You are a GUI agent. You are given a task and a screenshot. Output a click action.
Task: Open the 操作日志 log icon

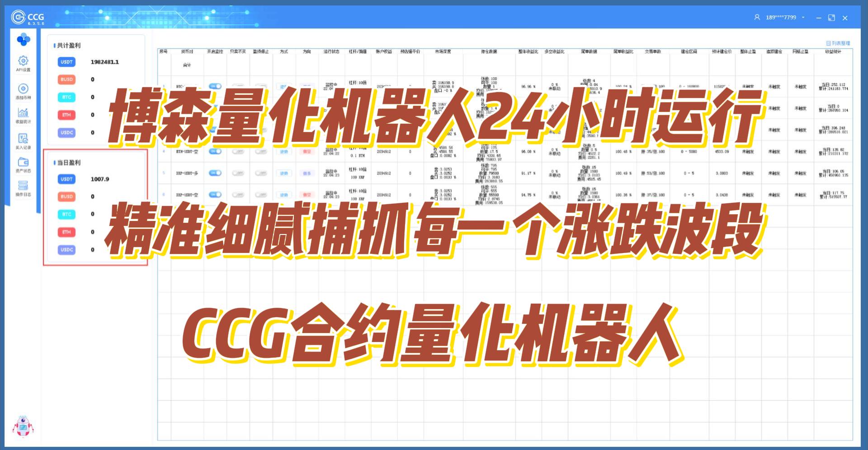point(23,186)
